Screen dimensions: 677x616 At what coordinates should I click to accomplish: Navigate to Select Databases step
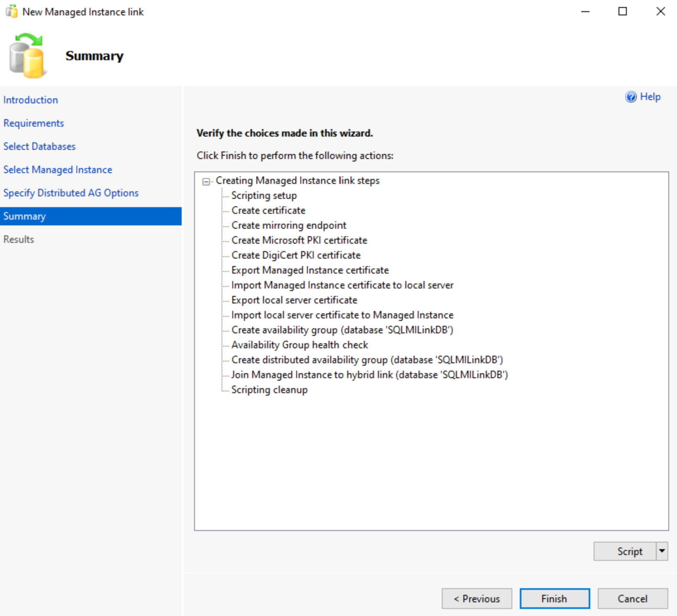(39, 146)
